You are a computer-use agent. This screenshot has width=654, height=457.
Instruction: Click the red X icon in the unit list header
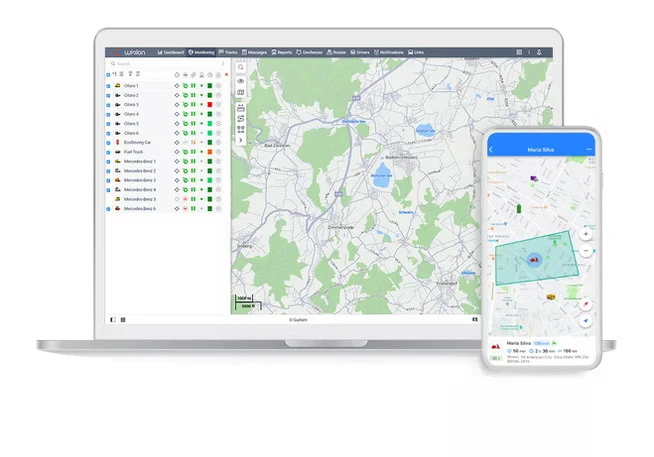click(226, 75)
